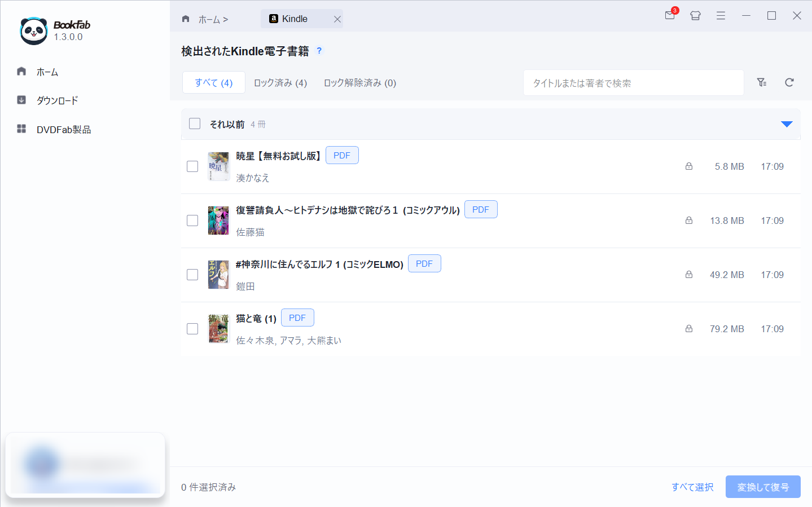This screenshot has width=812, height=507.
Task: Go to ホーム in the sidebar
Action: pos(47,72)
